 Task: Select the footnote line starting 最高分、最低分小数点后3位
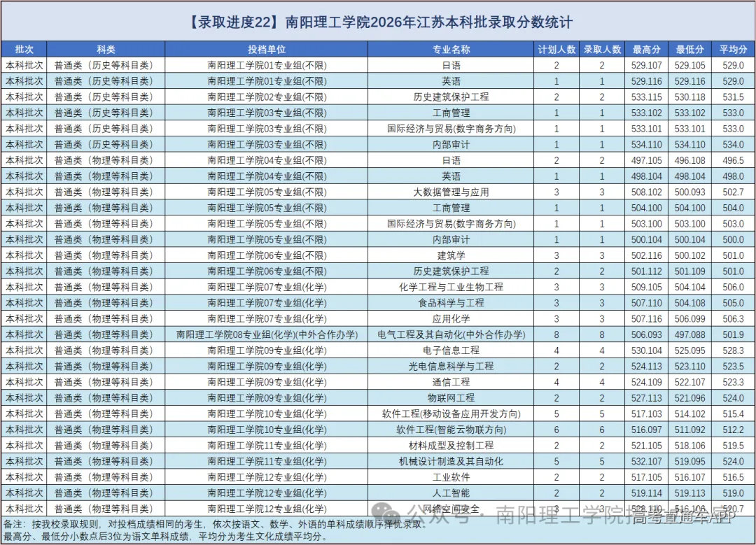[x=165, y=536]
